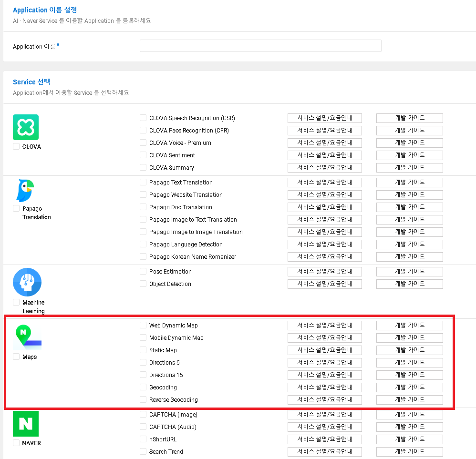Select nShortURL service checkbox
This screenshot has height=459, width=476.
pyautogui.click(x=143, y=439)
